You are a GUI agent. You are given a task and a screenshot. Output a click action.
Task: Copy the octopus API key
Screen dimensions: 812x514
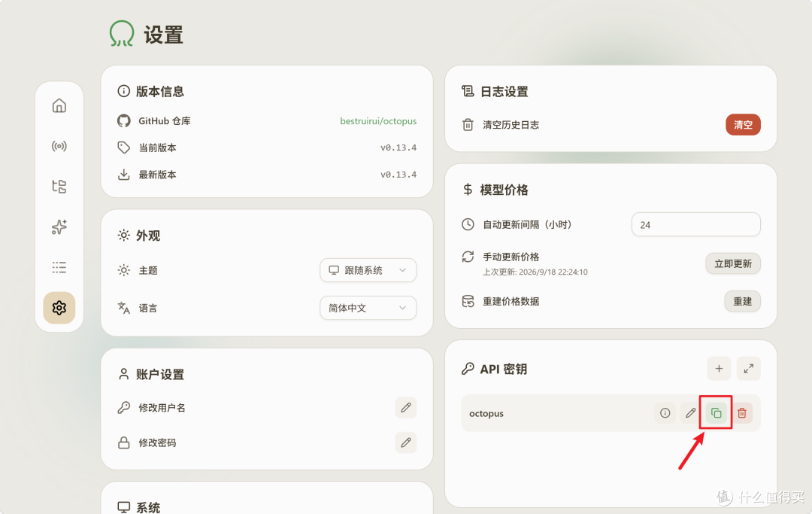(717, 413)
